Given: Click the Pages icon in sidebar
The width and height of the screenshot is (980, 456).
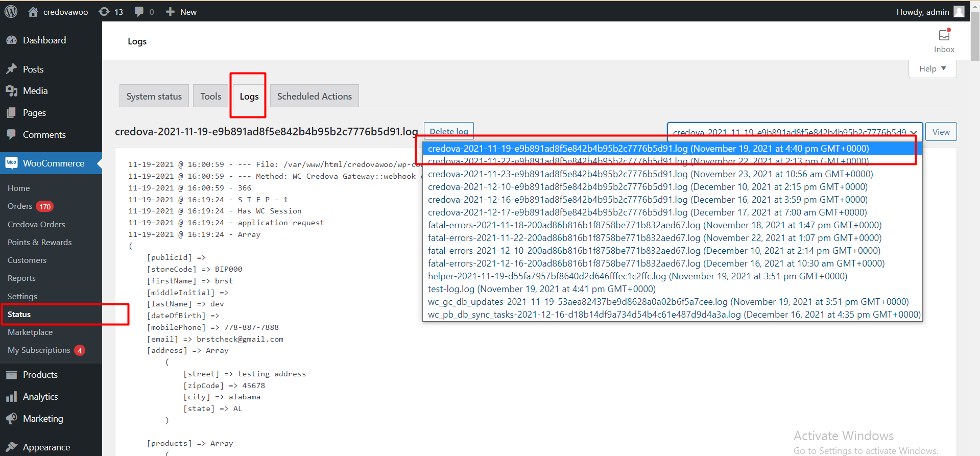Looking at the screenshot, I should coord(11,112).
